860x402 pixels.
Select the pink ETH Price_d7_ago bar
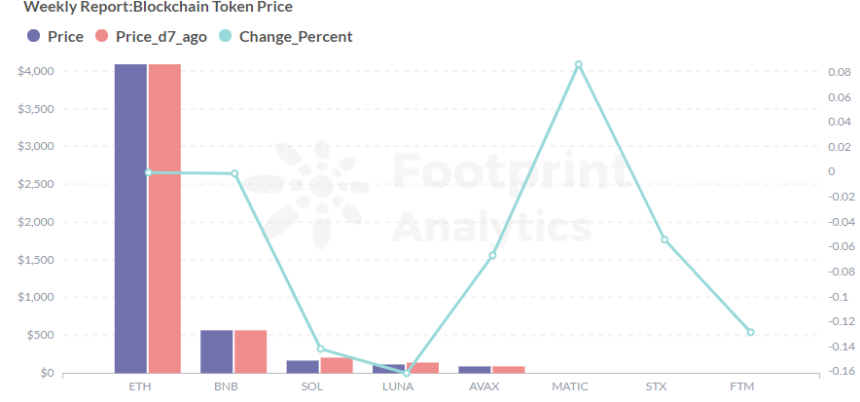point(165,218)
